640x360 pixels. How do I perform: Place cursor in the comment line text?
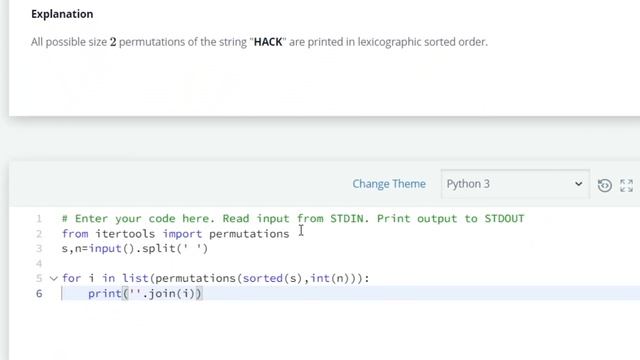(293, 219)
